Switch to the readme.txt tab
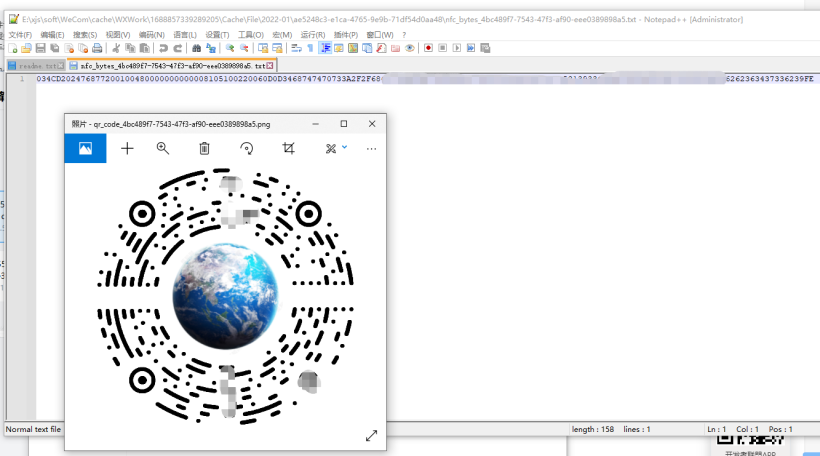Image resolution: width=820 pixels, height=456 pixels. pos(37,66)
